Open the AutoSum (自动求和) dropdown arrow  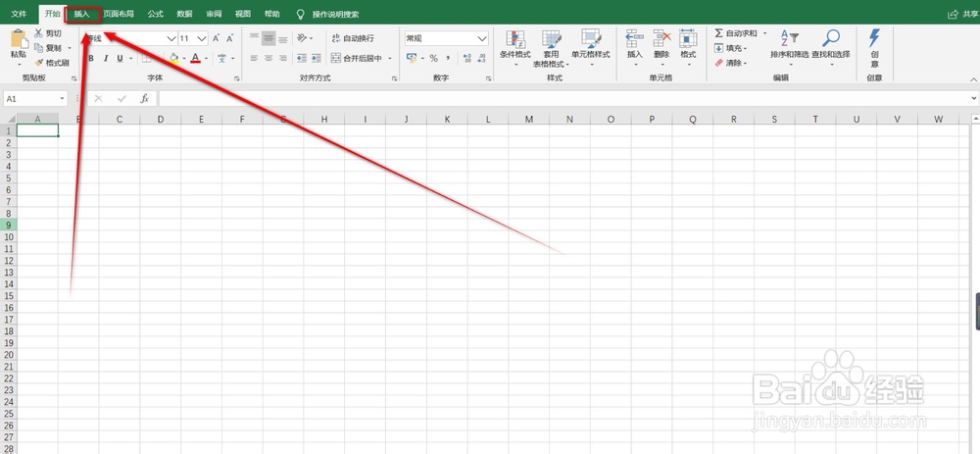pyautogui.click(x=764, y=33)
